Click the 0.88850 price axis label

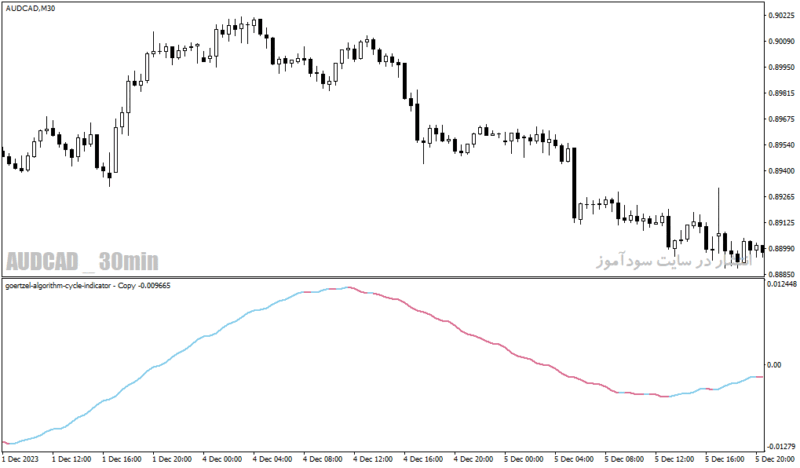[x=781, y=274]
